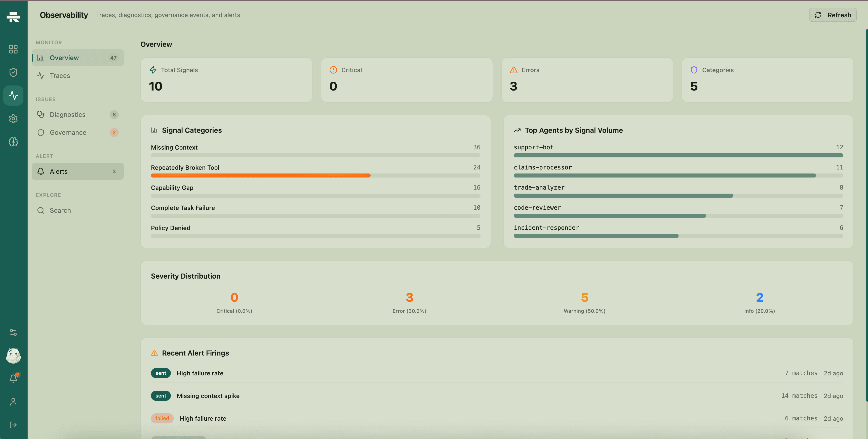Click the Warning (50.0%) severity count
The width and height of the screenshot is (868, 439).
click(585, 298)
